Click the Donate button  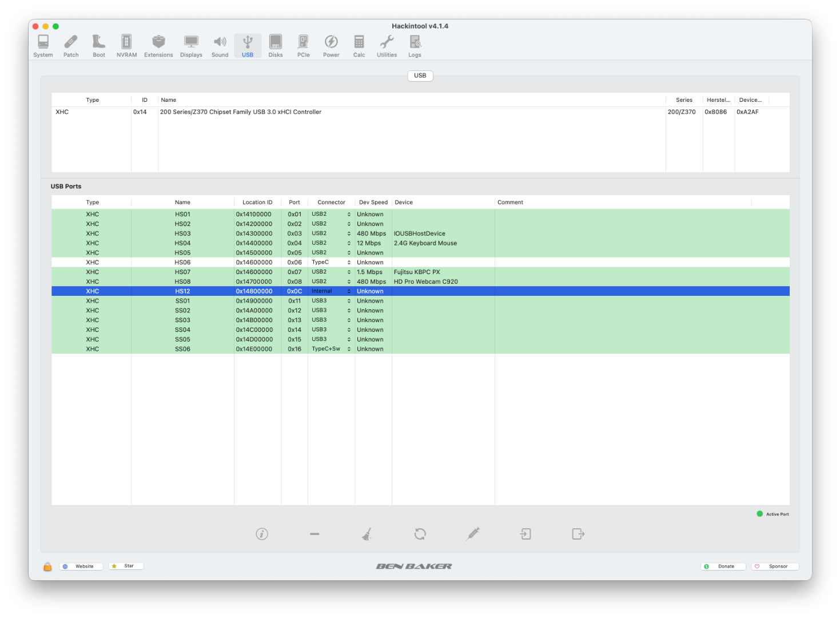(x=723, y=566)
